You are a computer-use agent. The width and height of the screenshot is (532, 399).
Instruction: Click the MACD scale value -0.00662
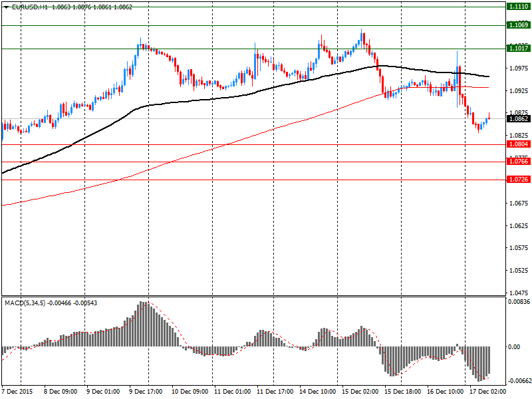519,381
